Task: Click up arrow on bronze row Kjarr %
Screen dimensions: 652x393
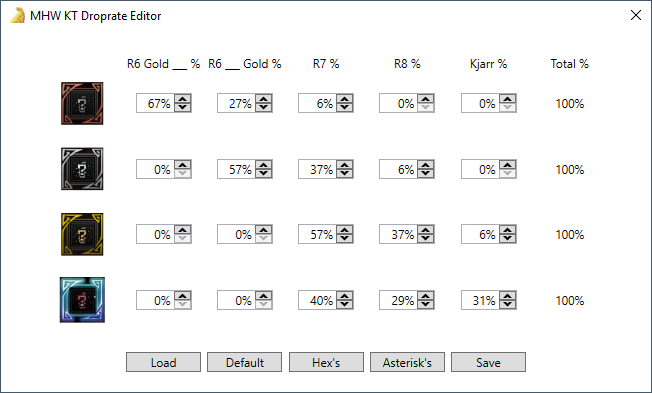Action: pyautogui.click(x=508, y=99)
